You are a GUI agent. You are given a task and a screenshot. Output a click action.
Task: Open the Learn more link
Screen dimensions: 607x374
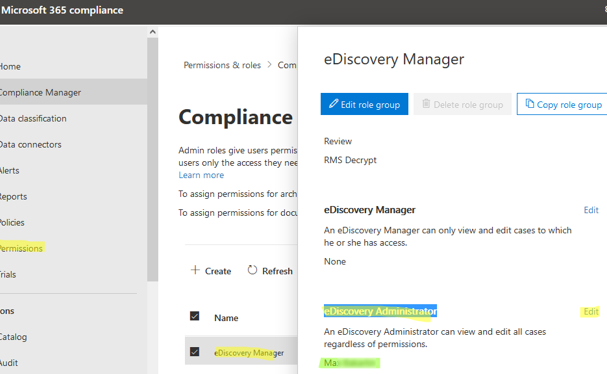tap(201, 175)
